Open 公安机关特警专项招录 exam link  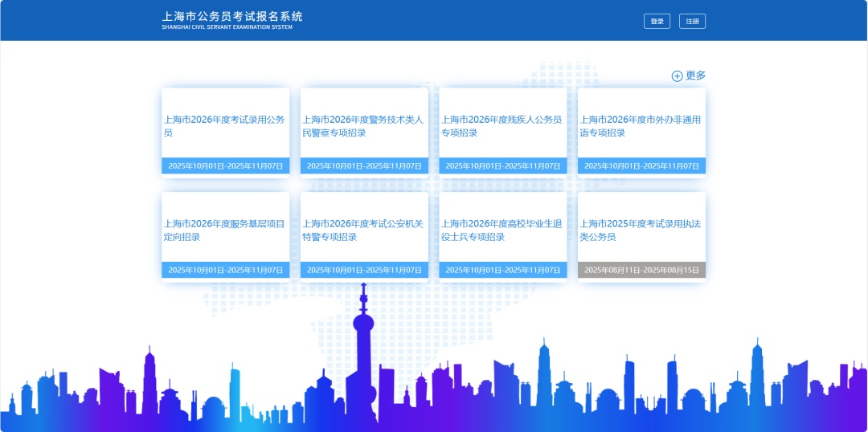363,230
